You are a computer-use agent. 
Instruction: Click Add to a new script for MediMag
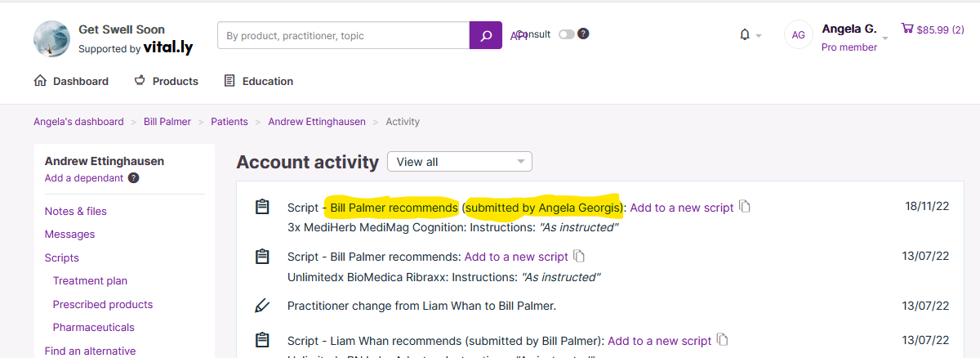681,208
